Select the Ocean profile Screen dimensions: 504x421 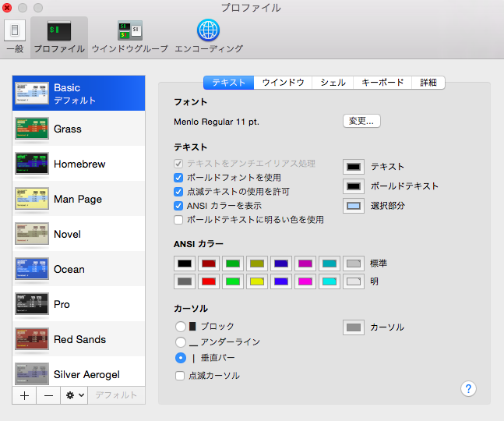[x=79, y=269]
